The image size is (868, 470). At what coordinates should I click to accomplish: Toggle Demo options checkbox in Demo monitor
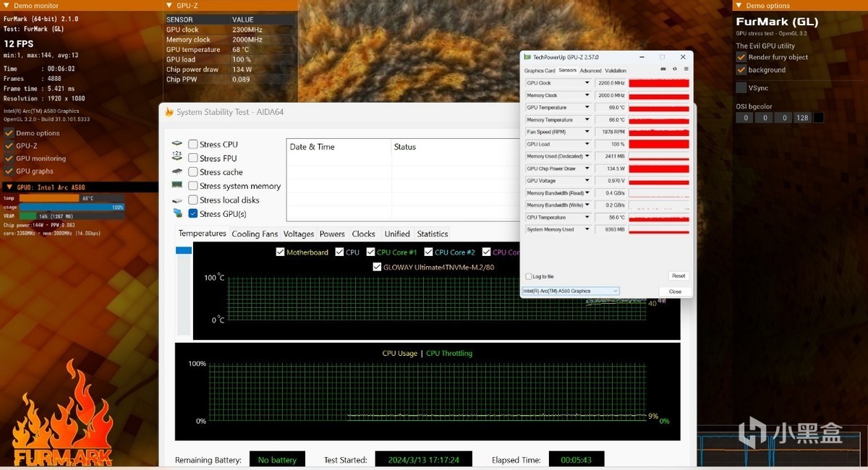tap(9, 133)
